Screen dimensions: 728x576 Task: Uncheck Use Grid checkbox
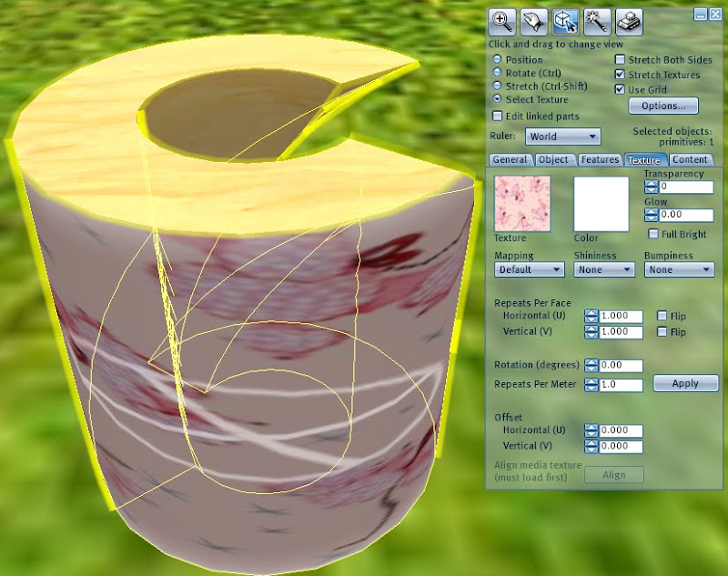click(620, 89)
